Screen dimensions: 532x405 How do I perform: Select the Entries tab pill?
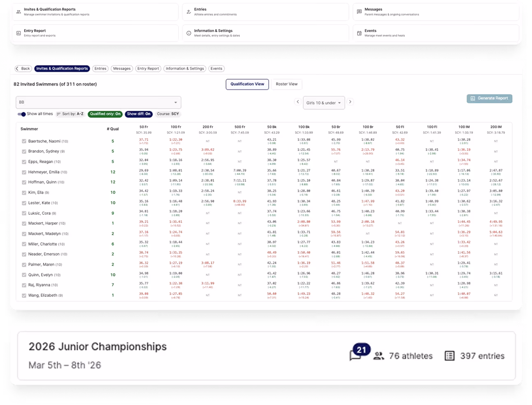pyautogui.click(x=100, y=69)
